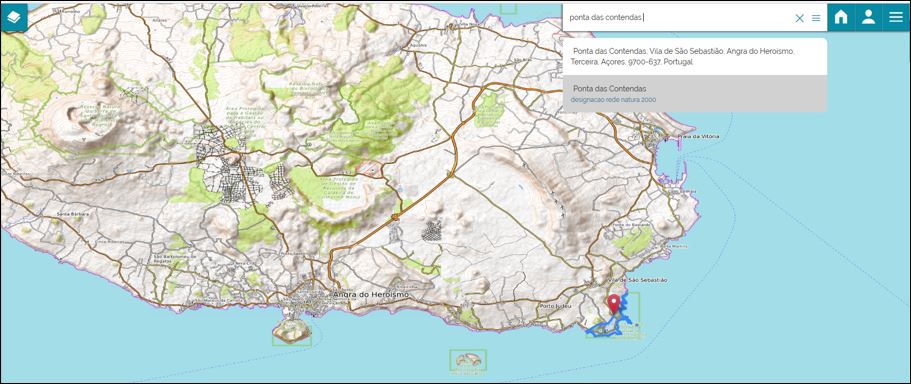Click the green-boxed offshore islets

point(468,360)
